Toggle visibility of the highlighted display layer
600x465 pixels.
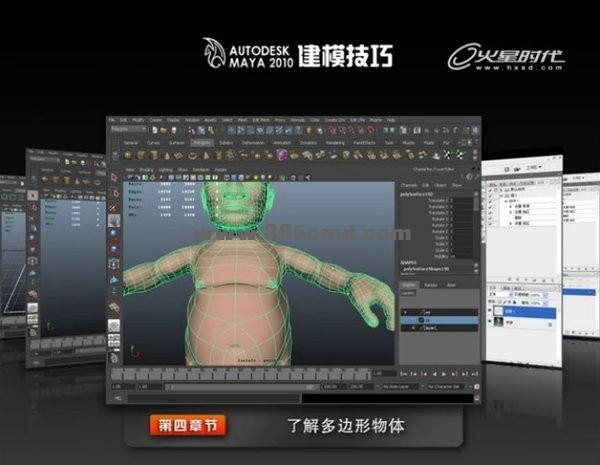coord(406,320)
